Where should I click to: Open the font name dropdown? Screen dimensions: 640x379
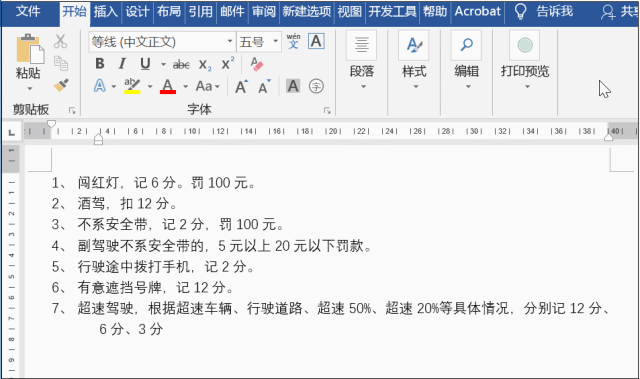point(230,42)
